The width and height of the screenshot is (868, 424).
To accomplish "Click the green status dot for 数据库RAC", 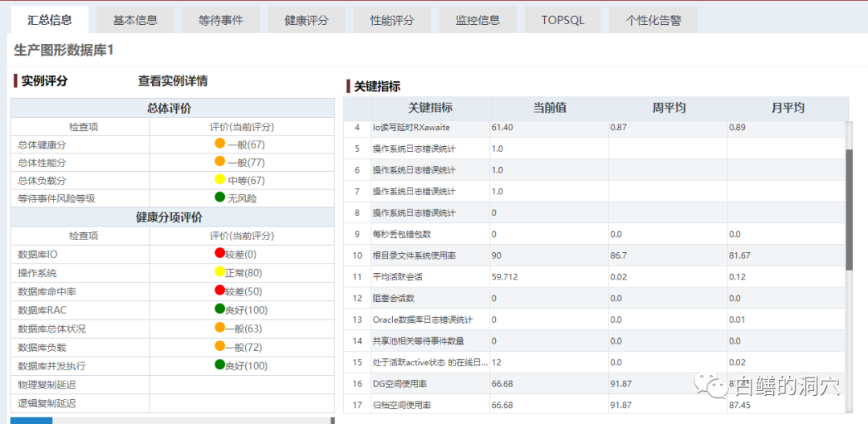I will coord(219,309).
